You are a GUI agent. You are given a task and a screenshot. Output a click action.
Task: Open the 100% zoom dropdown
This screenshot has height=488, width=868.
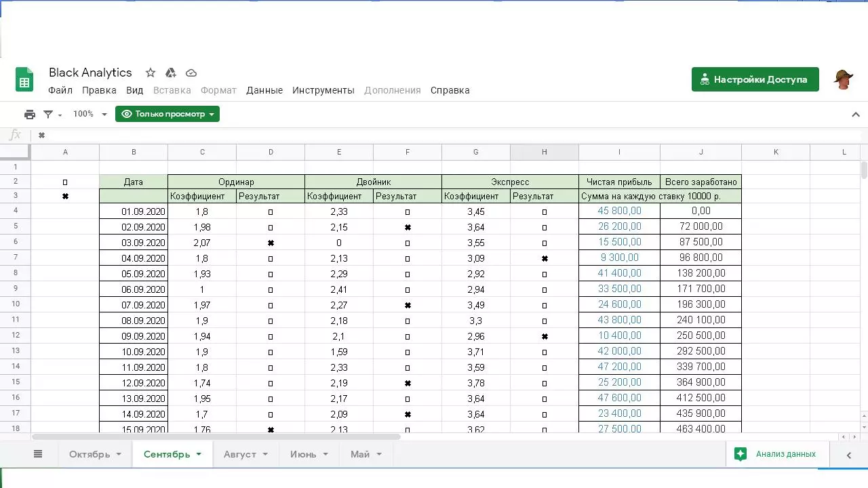(x=90, y=114)
